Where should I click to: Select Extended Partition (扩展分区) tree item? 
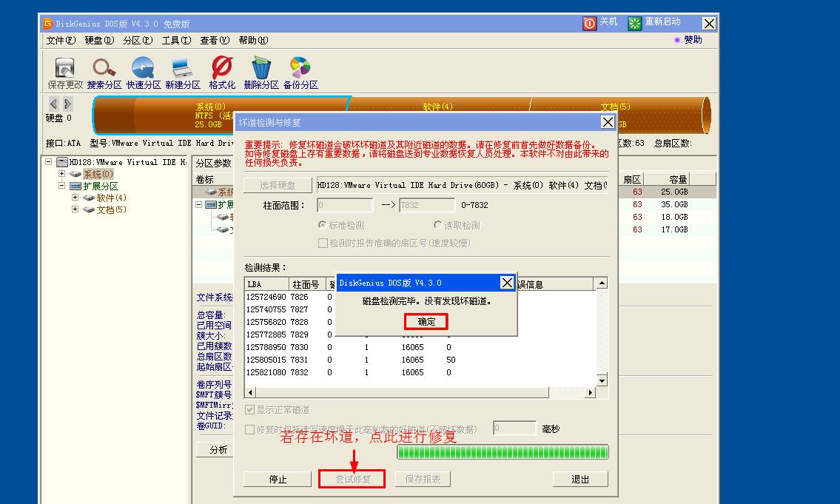pos(101,186)
